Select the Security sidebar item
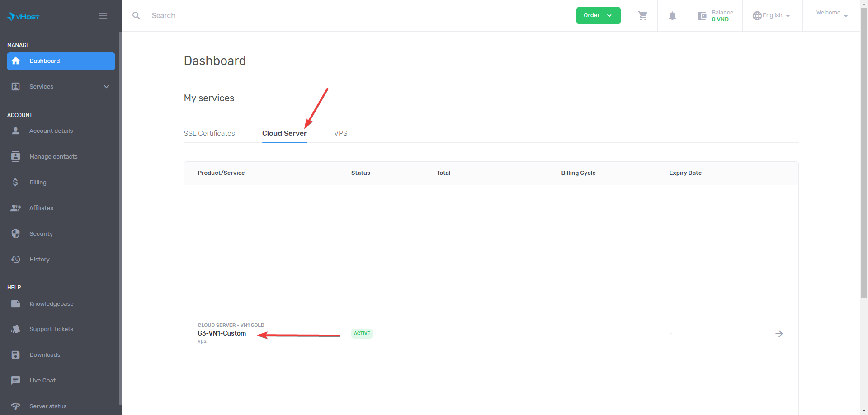Image resolution: width=868 pixels, height=415 pixels. [x=41, y=233]
